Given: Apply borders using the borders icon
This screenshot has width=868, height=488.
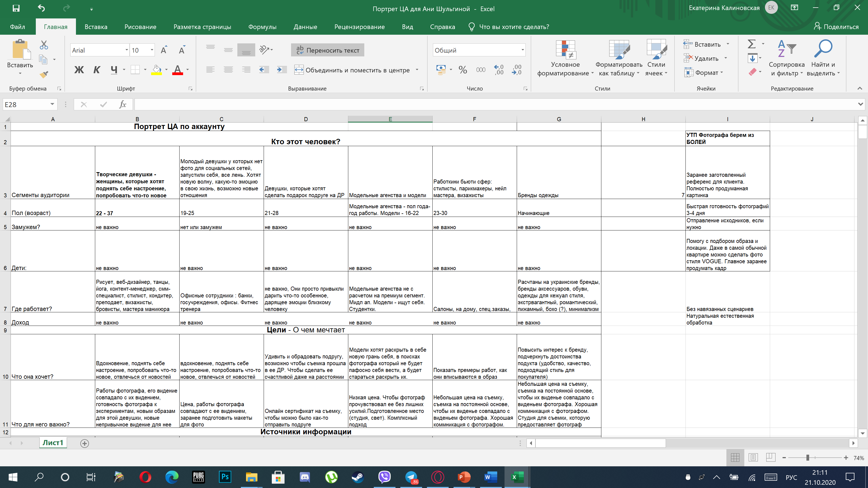Looking at the screenshot, I should point(135,70).
